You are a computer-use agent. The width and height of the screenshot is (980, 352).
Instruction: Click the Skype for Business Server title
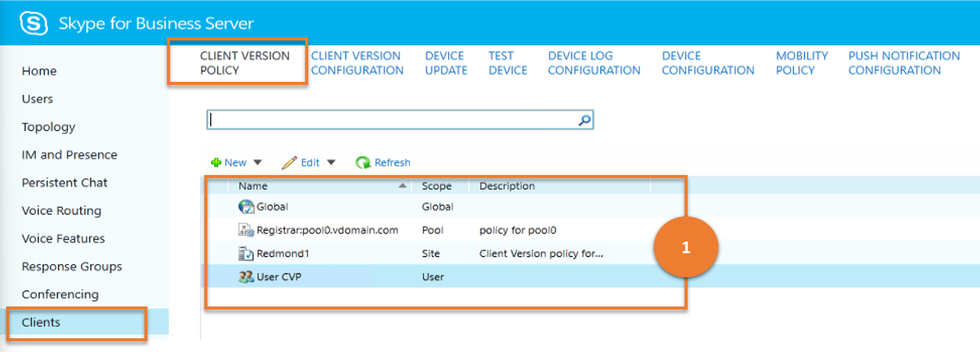coord(156,24)
